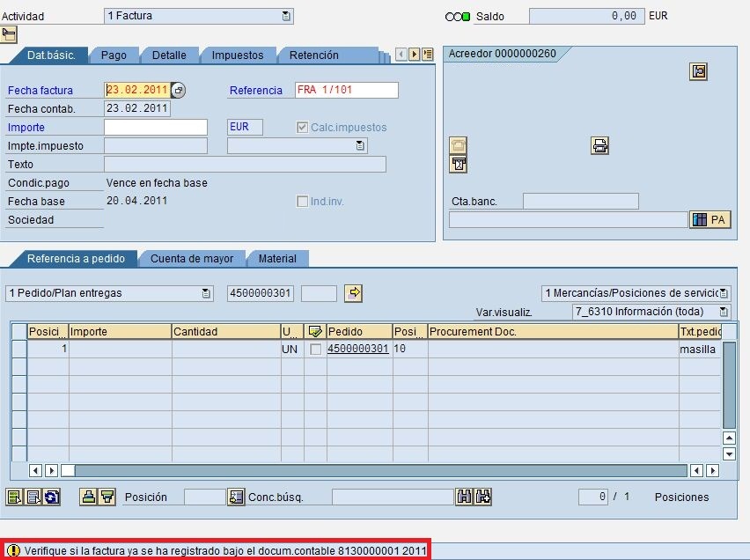750x560 pixels.
Task: Click the Posición number input field
Action: (x=205, y=497)
